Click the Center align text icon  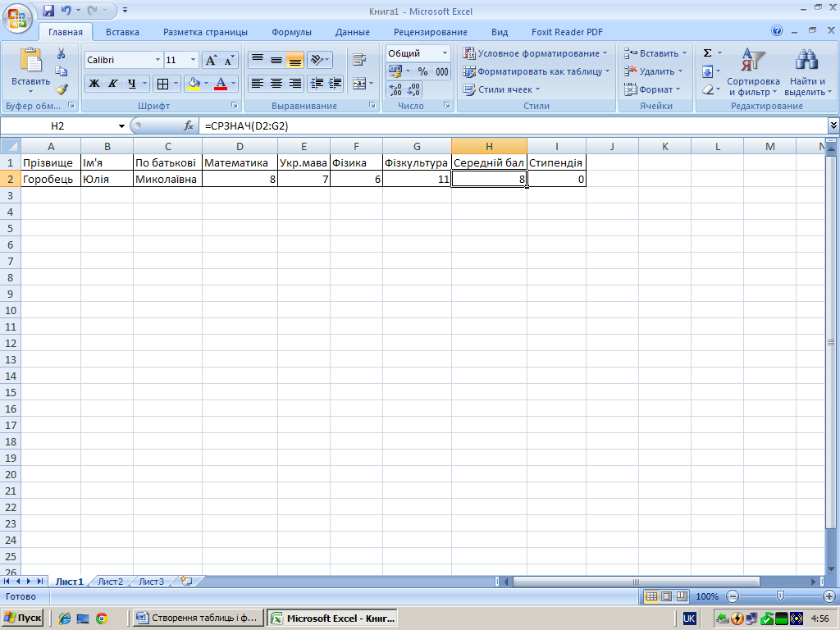click(276, 84)
